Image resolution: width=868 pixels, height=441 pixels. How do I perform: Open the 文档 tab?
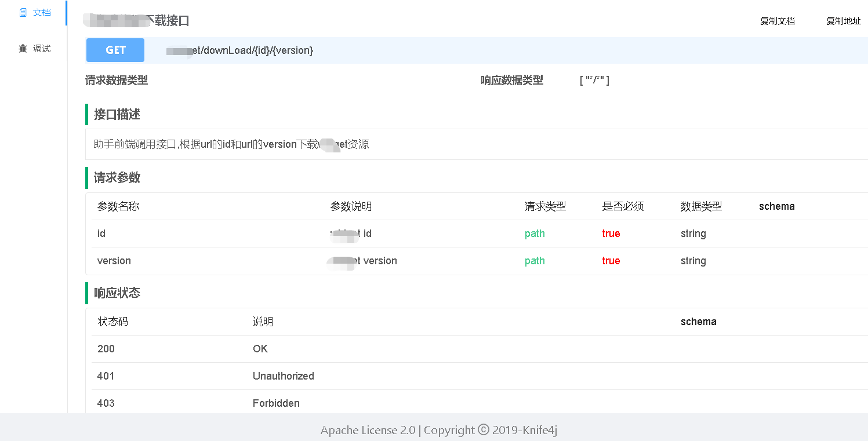(x=34, y=12)
